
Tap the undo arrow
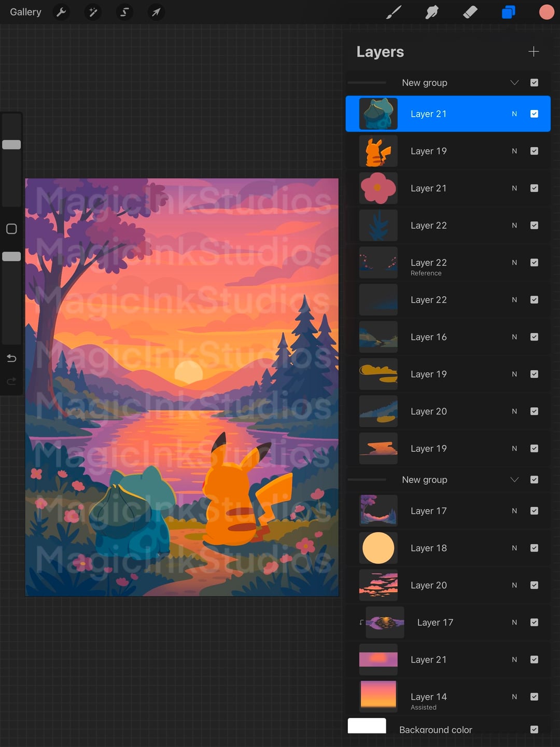point(11,358)
